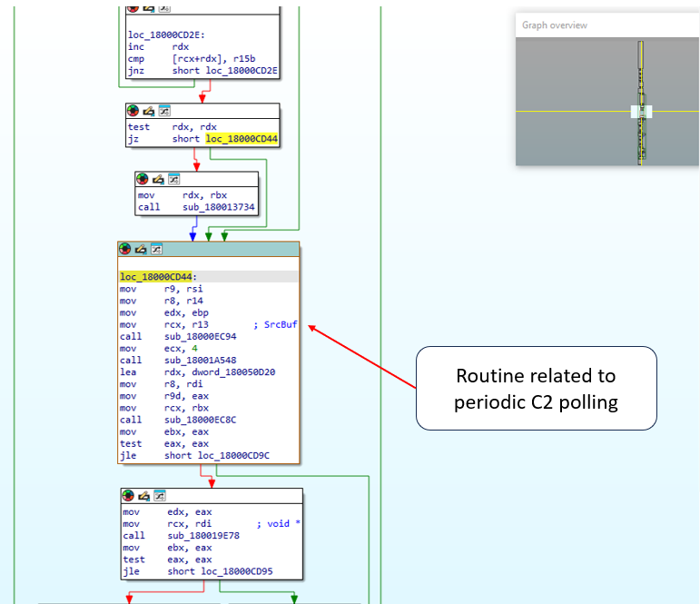Click the 'mov r8, r14' instruction
700x604 pixels.
[x=162, y=301]
